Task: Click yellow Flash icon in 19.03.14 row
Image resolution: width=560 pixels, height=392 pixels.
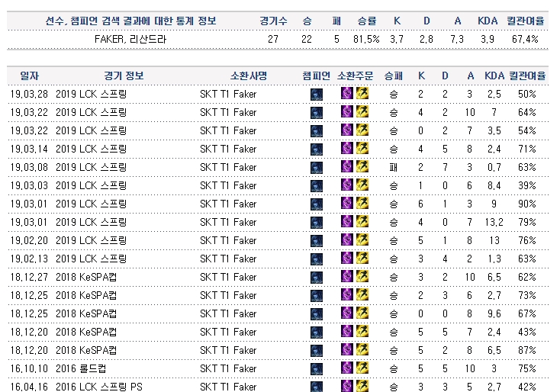Action: 362,148
